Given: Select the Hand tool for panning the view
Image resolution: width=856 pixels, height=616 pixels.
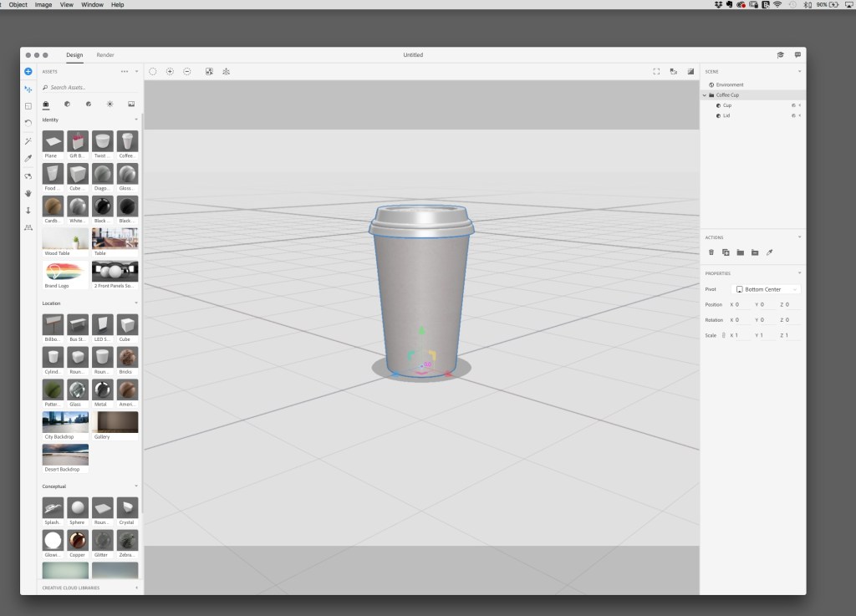Looking at the screenshot, I should pyautogui.click(x=28, y=193).
